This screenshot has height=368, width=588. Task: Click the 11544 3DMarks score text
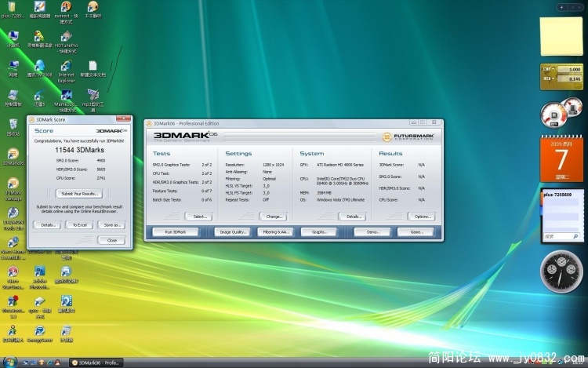pos(79,150)
